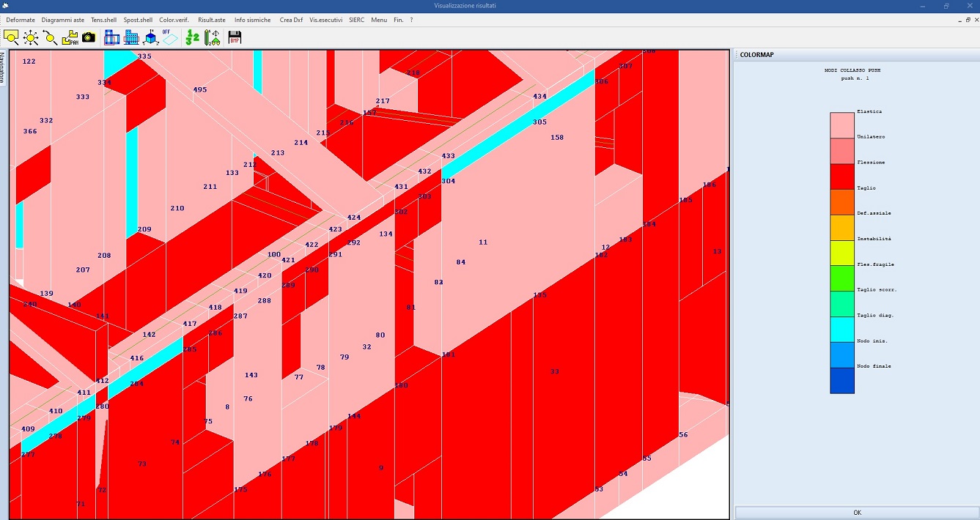The image size is (980, 520).
Task: Click element number 304 in the model
Action: pos(449,181)
